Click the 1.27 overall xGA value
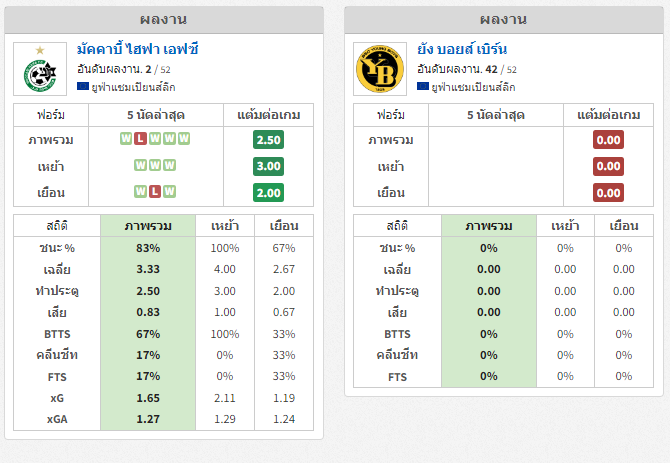 coord(148,419)
